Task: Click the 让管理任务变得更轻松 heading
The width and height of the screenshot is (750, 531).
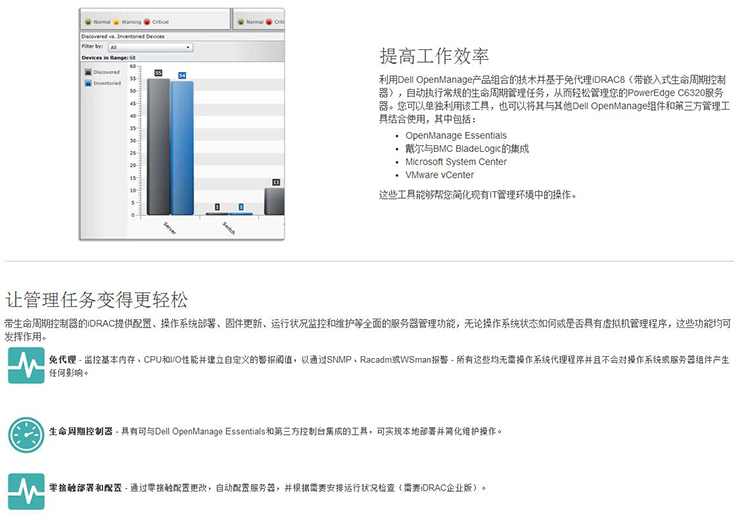Action: click(x=95, y=299)
